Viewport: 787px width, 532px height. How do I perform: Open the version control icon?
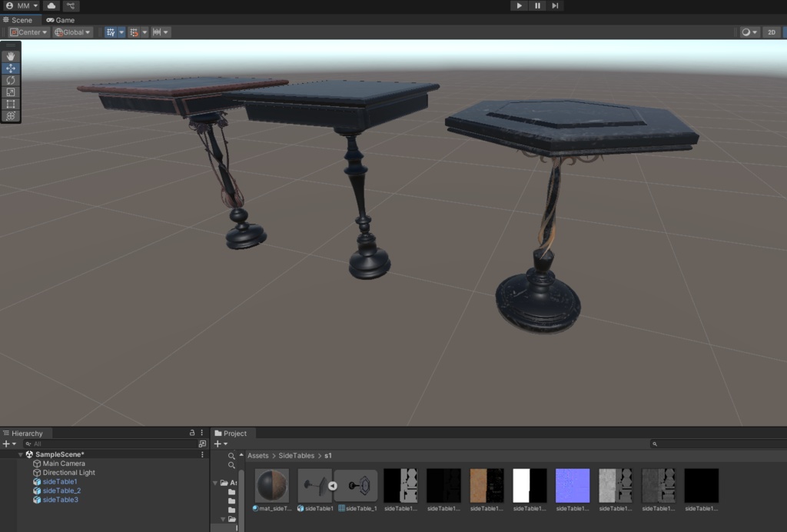coord(71,5)
